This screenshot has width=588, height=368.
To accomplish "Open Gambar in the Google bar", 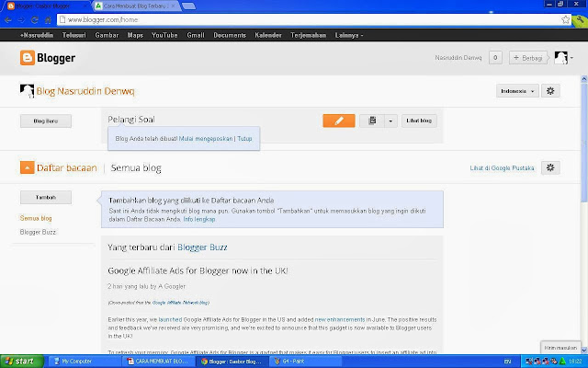I will click(x=107, y=35).
